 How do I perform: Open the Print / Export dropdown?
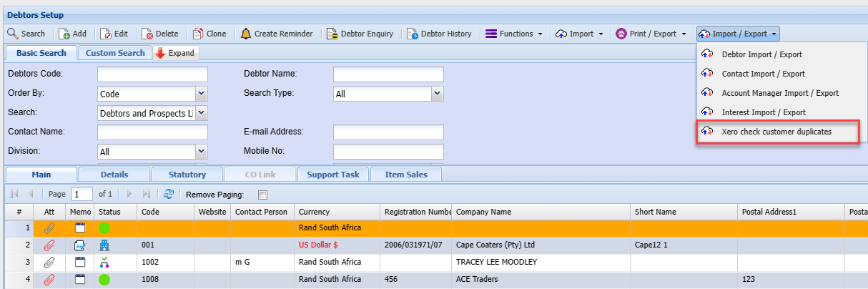pos(651,34)
